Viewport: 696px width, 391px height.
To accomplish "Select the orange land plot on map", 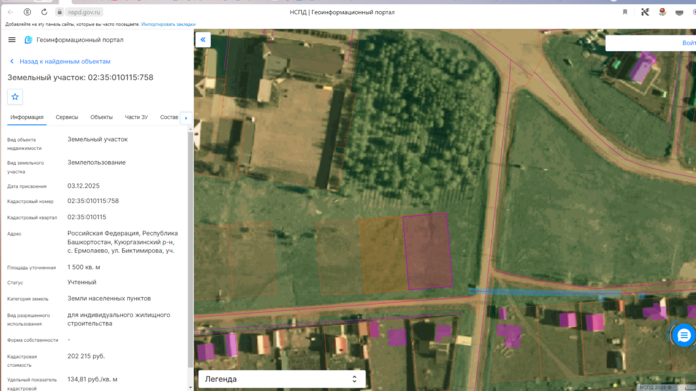I will click(383, 255).
